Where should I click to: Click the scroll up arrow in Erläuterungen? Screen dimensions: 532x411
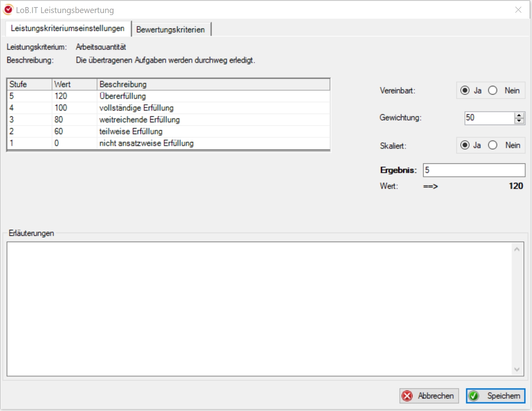pyautogui.click(x=517, y=249)
